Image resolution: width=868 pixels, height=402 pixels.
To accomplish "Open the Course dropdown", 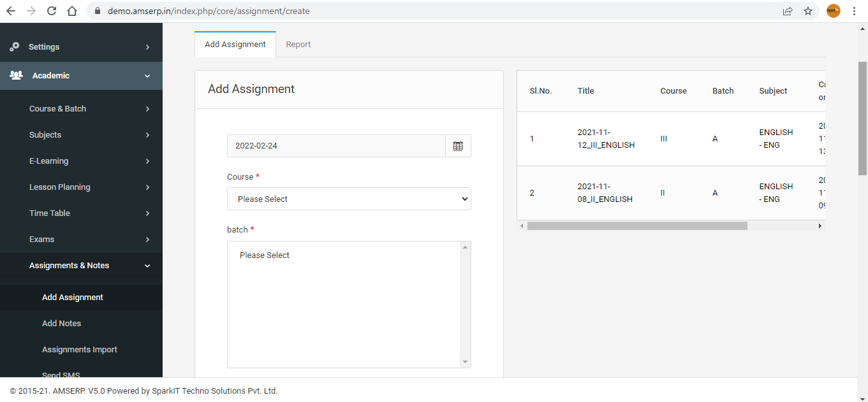I will tap(348, 199).
